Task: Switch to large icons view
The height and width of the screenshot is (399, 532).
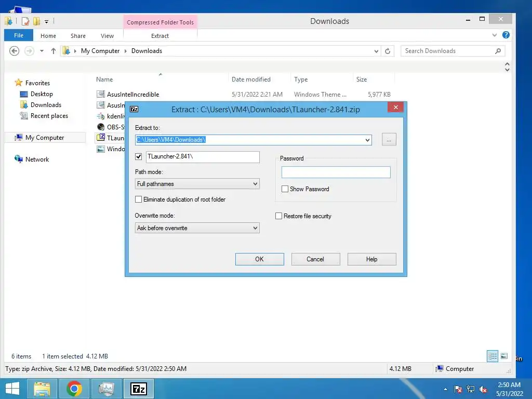Action: click(504, 356)
